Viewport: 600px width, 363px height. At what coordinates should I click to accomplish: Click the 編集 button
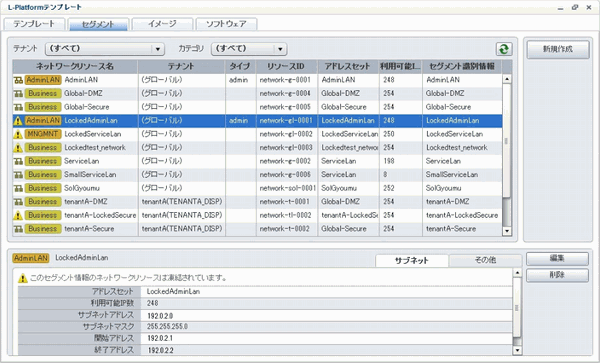click(557, 259)
